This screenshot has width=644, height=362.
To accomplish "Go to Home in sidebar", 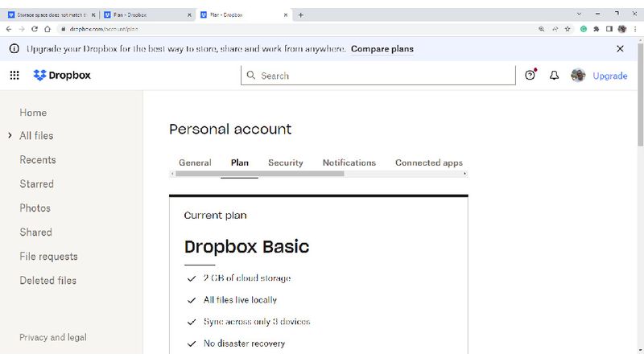I will click(33, 113).
